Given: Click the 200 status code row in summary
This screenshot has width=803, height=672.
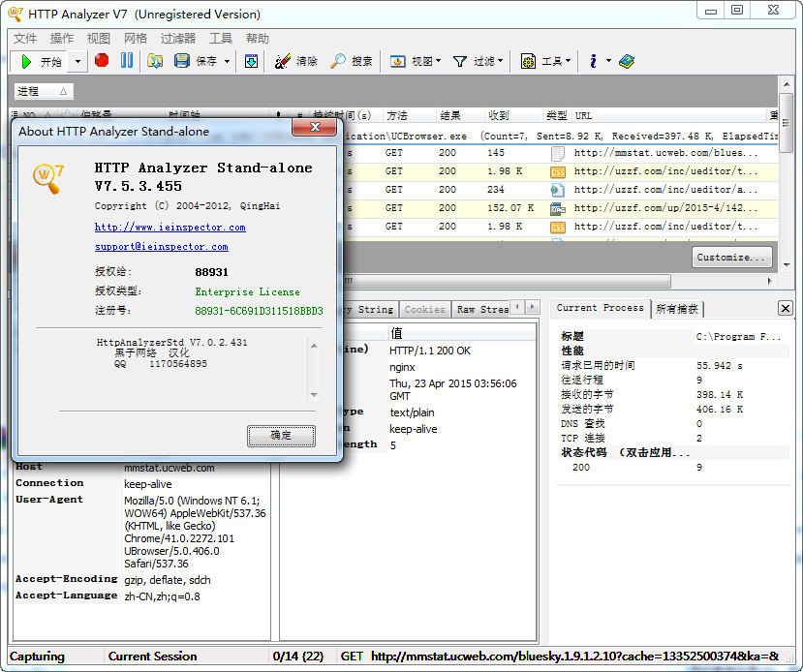Looking at the screenshot, I should coord(674,468).
